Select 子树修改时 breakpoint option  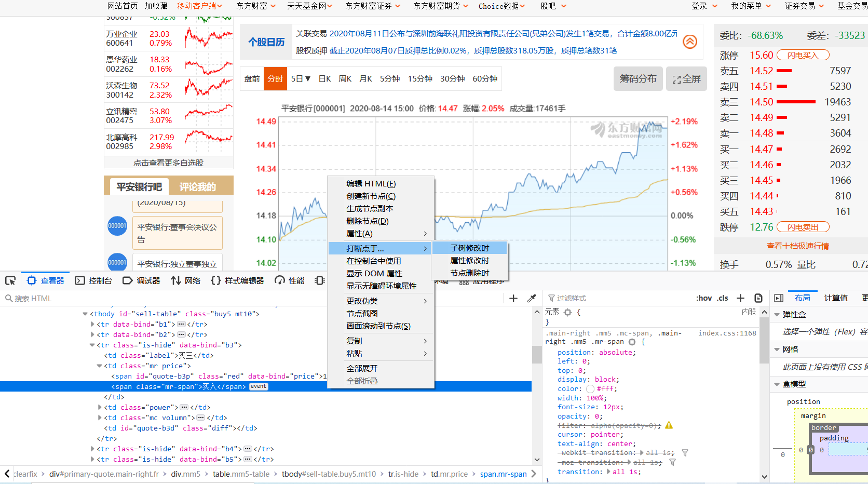coord(469,248)
